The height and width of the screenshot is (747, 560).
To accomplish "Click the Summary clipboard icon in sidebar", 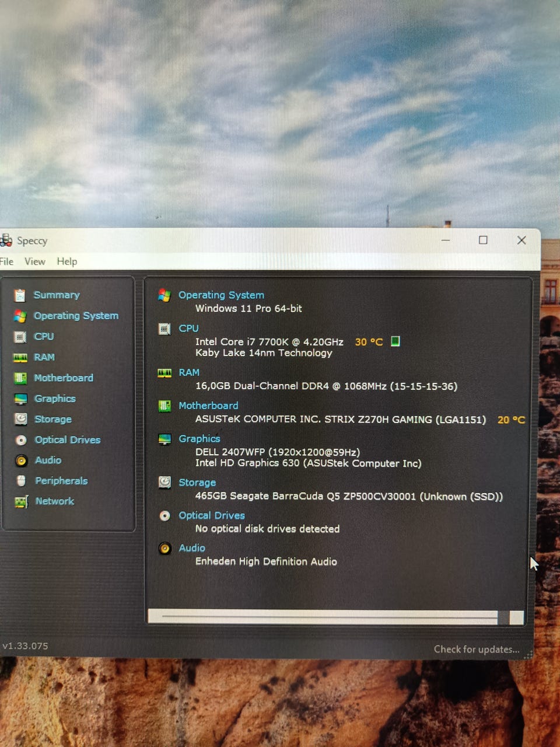I will point(20,295).
